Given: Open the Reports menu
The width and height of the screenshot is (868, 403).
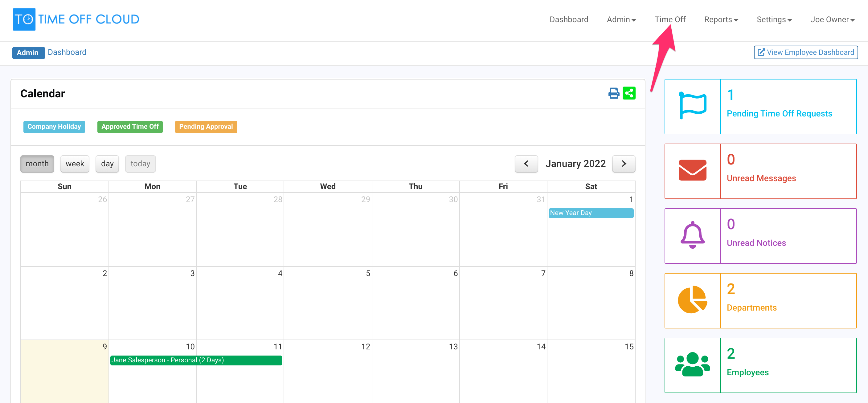Looking at the screenshot, I should (x=720, y=19).
